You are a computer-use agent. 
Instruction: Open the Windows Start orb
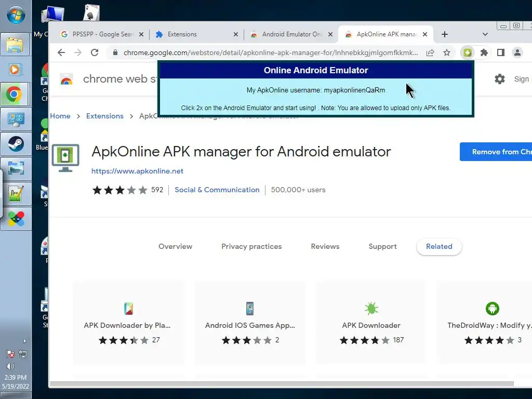16,15
